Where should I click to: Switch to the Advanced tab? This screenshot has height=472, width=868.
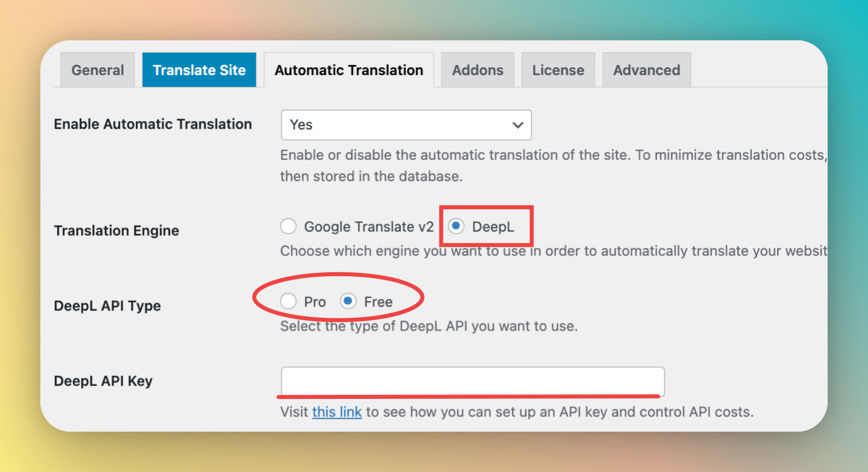tap(646, 70)
